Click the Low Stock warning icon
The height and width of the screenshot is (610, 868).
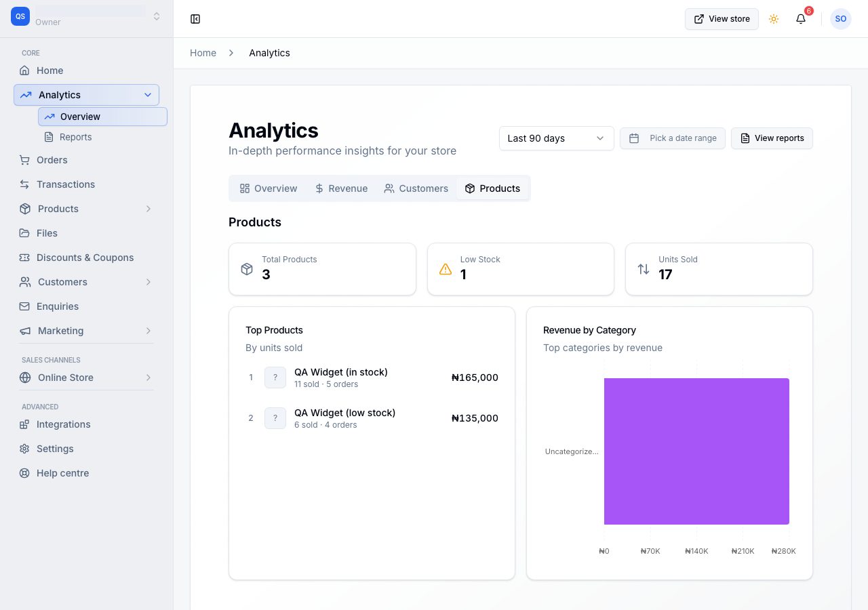tap(446, 269)
